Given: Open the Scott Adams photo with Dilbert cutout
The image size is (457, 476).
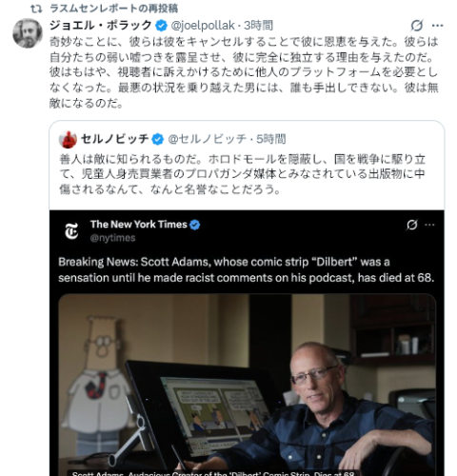Looking at the screenshot, I should 247,385.
